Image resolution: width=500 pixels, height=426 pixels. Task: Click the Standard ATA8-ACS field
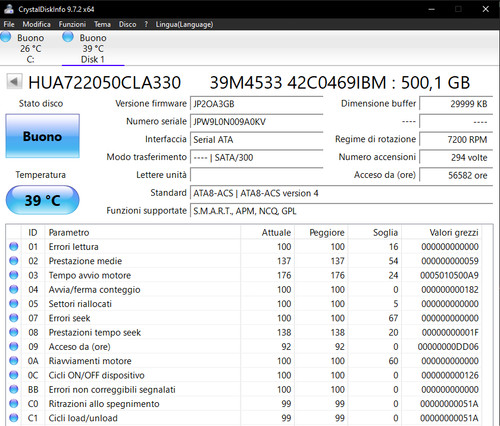click(341, 193)
